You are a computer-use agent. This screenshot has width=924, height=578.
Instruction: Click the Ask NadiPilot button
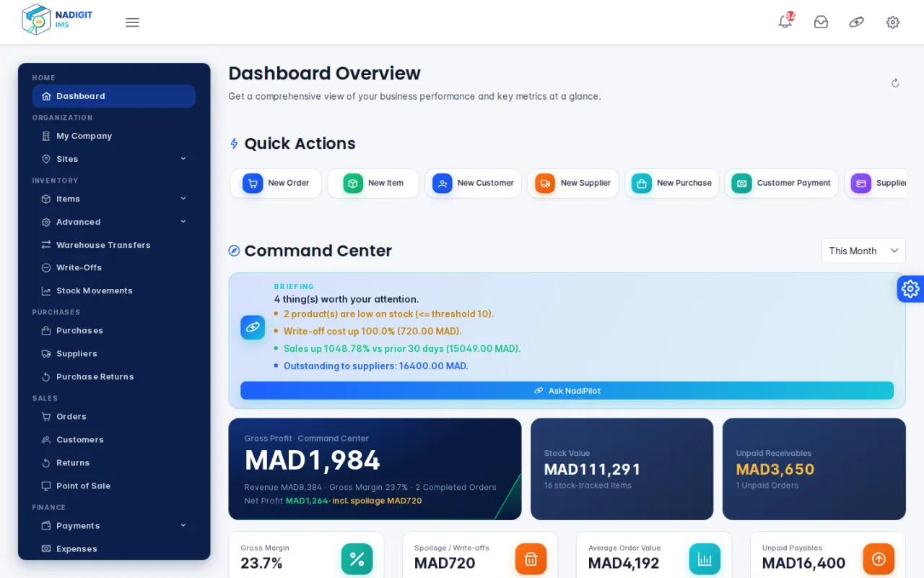[x=567, y=391]
